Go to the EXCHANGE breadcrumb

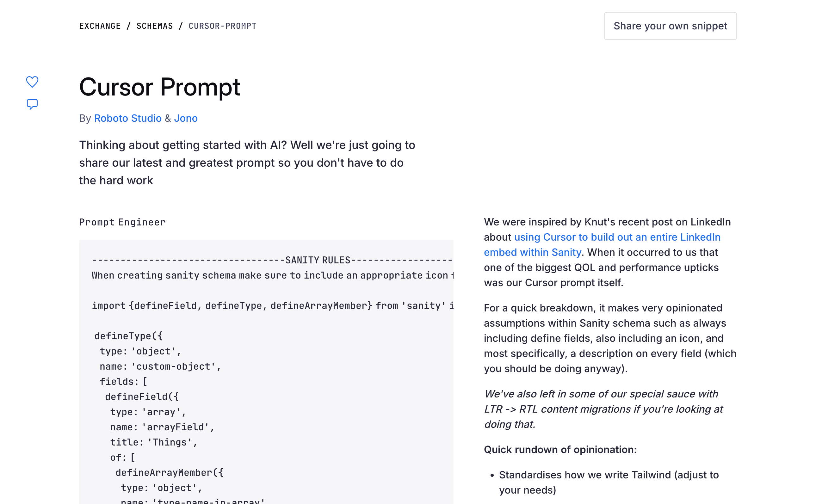tap(100, 26)
